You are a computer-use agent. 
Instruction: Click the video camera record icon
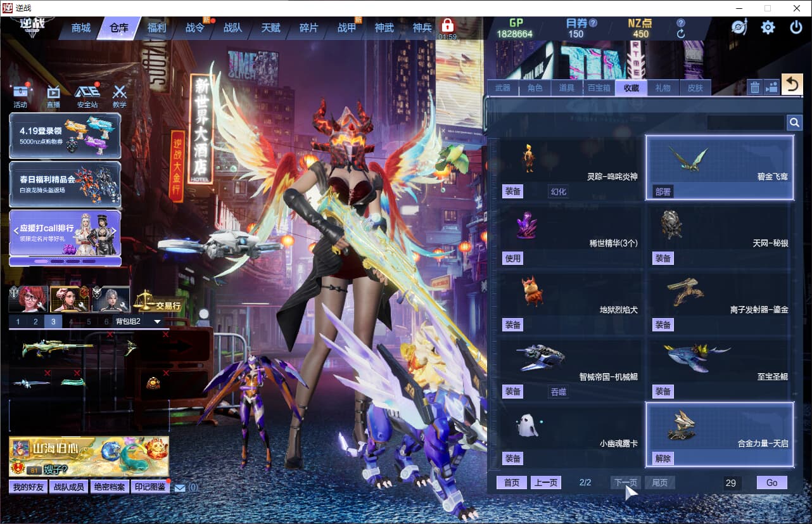coord(771,87)
